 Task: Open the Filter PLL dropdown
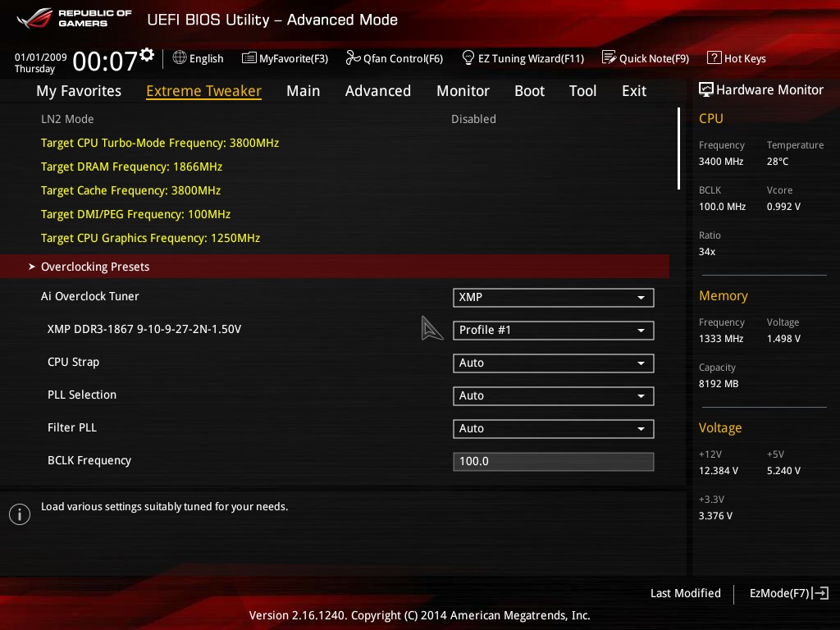coord(554,428)
